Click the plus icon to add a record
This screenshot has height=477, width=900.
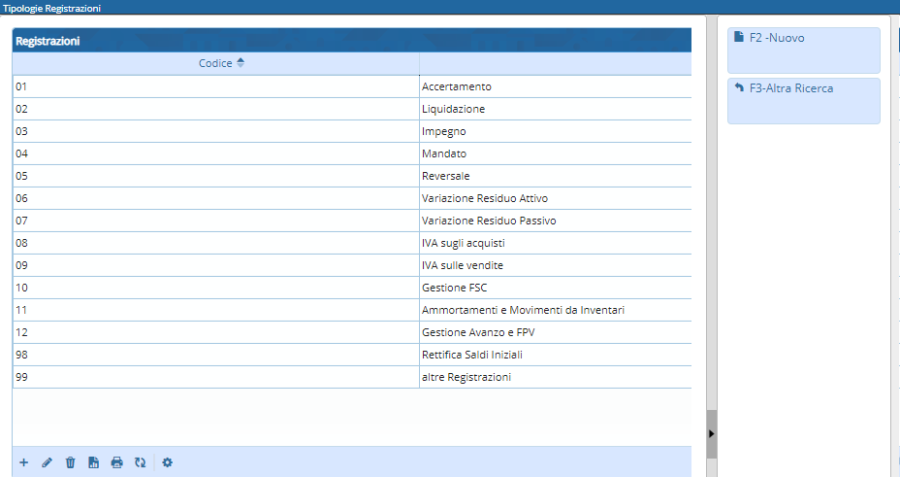pos(24,462)
